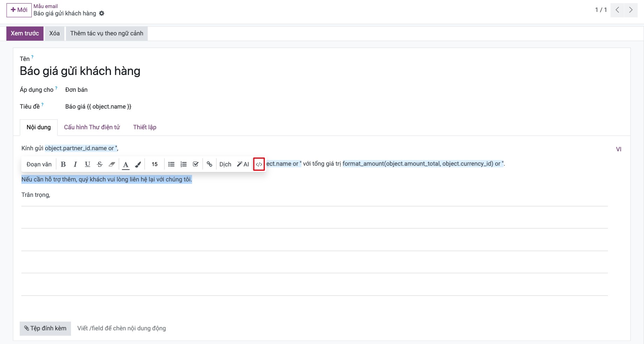Switch to code view editor
Screen dimensions: 644x344
point(259,164)
